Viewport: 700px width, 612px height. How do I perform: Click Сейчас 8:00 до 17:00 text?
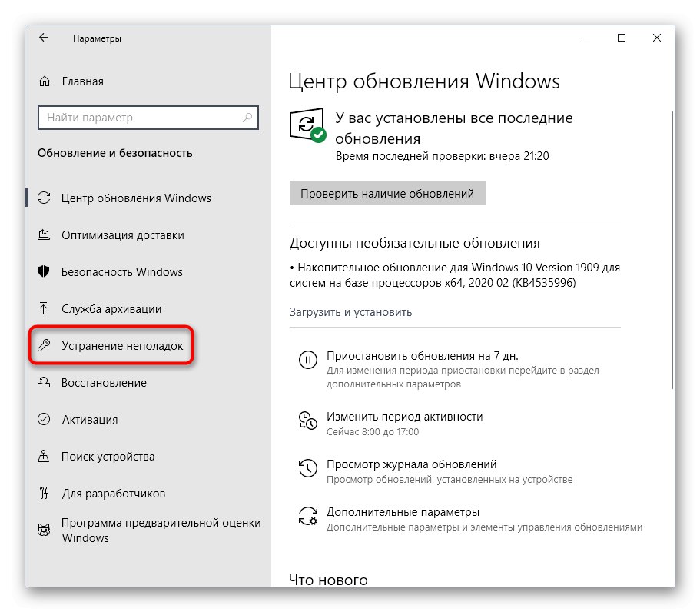click(373, 431)
